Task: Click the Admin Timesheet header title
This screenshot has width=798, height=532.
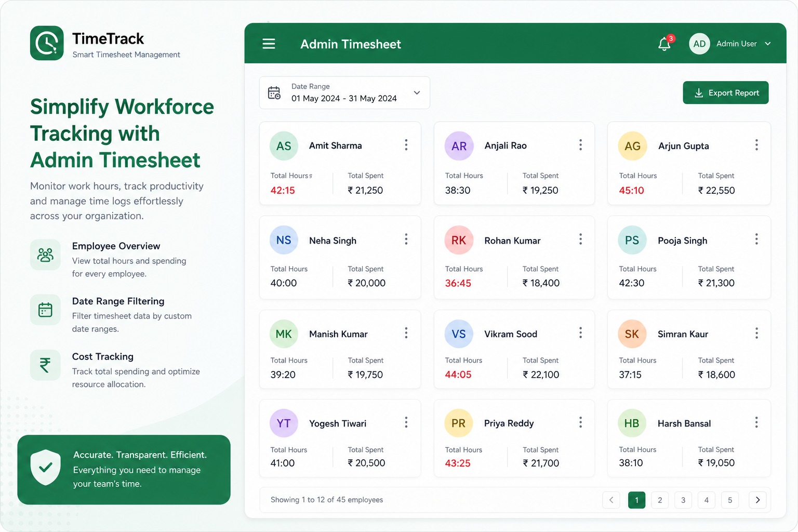Action: [x=351, y=44]
